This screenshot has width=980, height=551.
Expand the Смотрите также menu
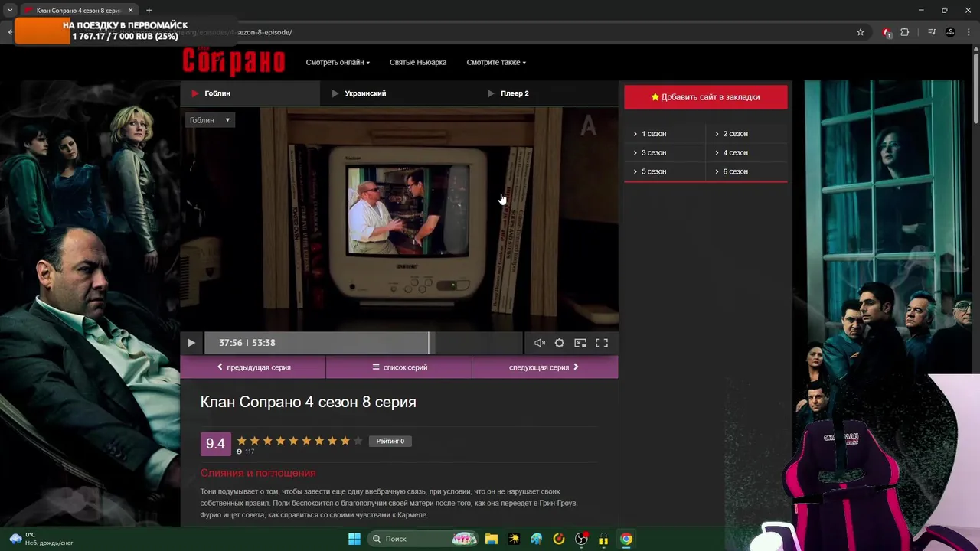pyautogui.click(x=496, y=62)
